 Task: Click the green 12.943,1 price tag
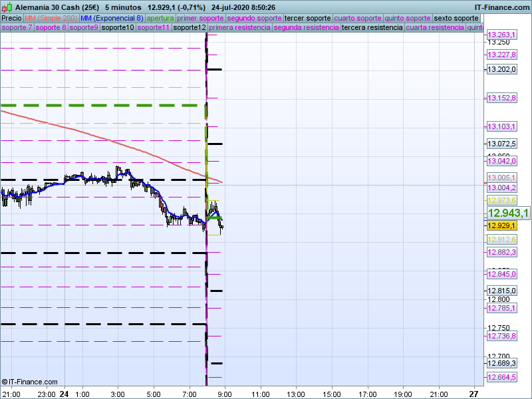click(507, 213)
